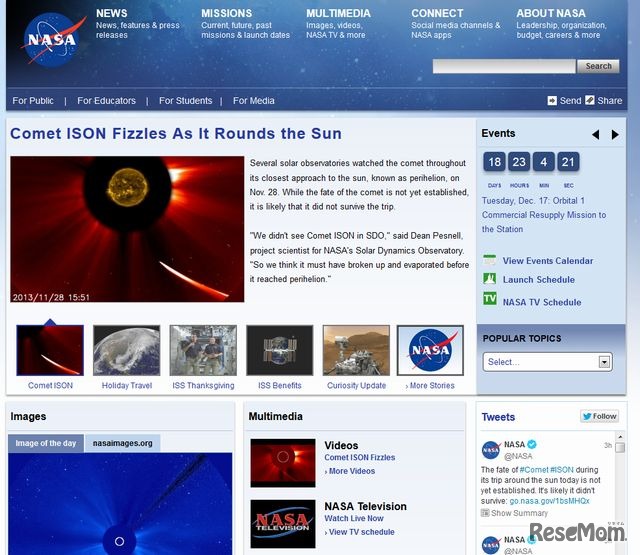
Task: Expand More Stories link
Action: coord(430,385)
